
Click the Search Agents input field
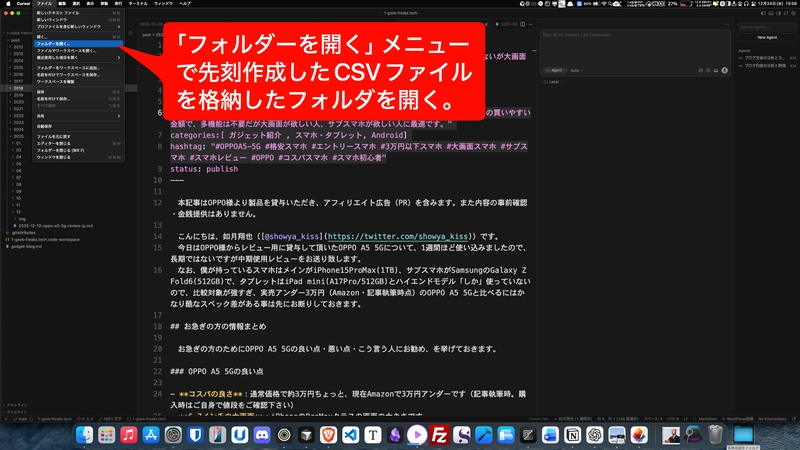pyautogui.click(x=767, y=27)
